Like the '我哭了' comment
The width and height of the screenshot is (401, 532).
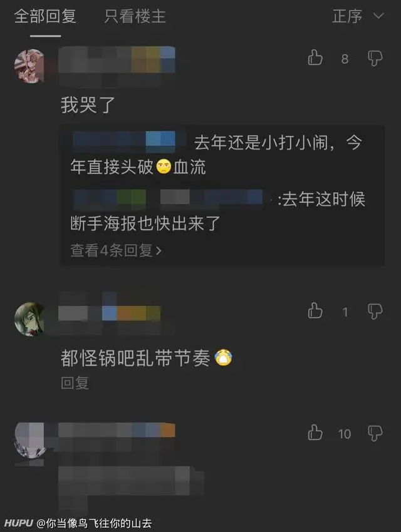pos(315,58)
